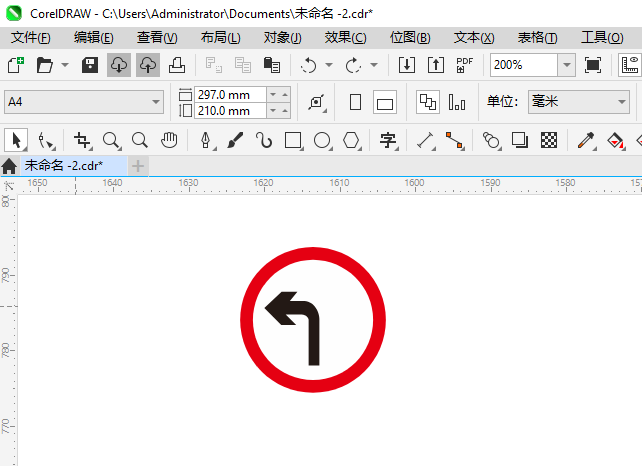Increase page width with up stepper
The height and width of the screenshot is (466, 642).
pos(285,95)
